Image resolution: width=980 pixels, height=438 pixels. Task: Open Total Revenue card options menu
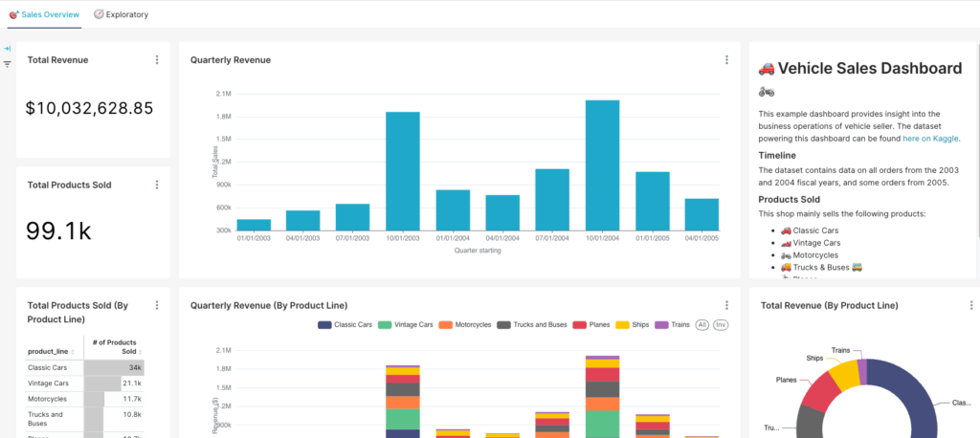tap(157, 60)
